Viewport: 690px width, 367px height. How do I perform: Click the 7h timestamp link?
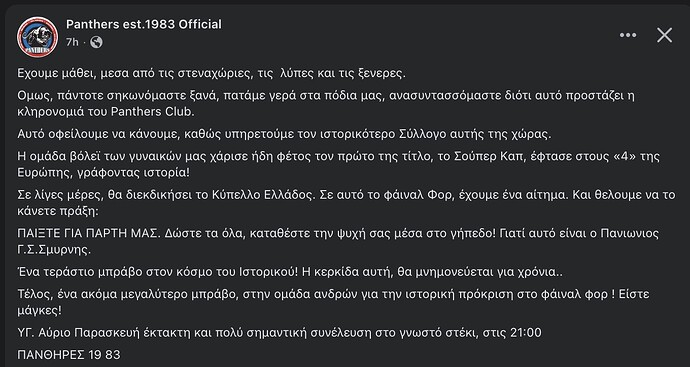(x=72, y=42)
